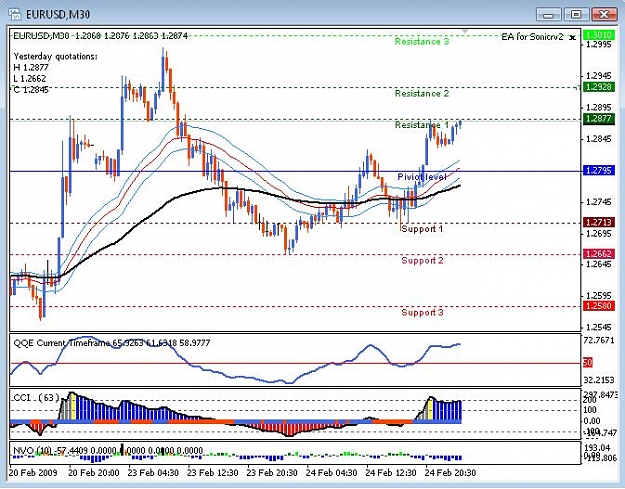Click the 20 Feb 2009 date label
625x489 pixels.
[33, 473]
